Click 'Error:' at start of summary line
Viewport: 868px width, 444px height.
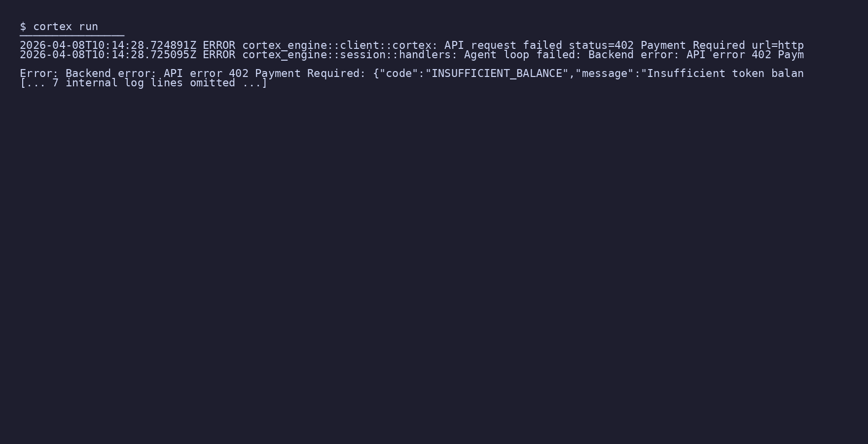tap(39, 74)
